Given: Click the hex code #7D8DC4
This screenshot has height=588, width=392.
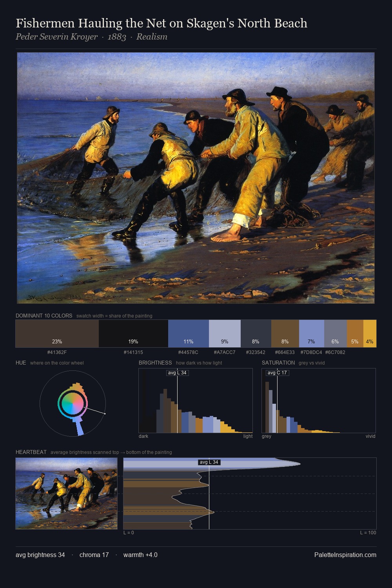Looking at the screenshot, I should (311, 352).
